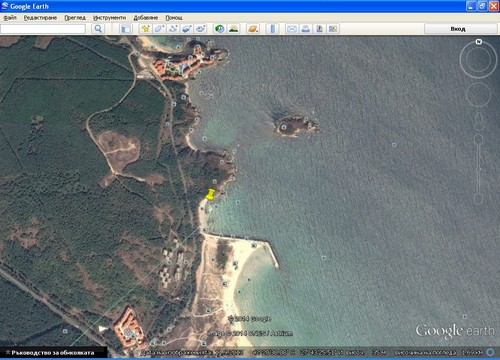Image resolution: width=500 pixels, height=360 pixels.
Task: Click the print icon in toolbar
Action: 305,29
